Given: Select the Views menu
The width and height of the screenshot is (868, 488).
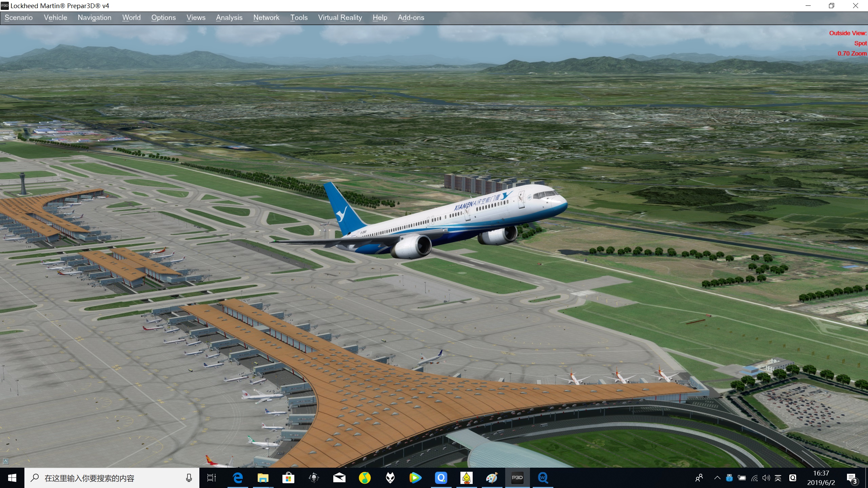Looking at the screenshot, I should (196, 17).
